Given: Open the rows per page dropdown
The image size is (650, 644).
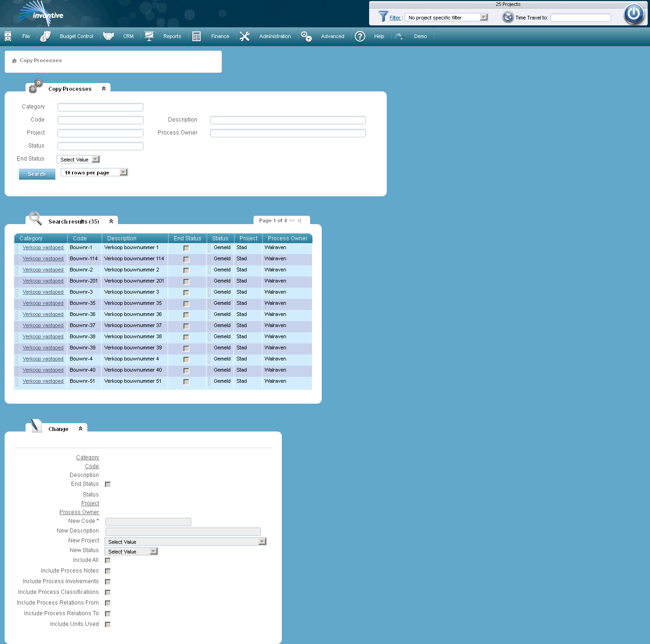Looking at the screenshot, I should tap(123, 172).
